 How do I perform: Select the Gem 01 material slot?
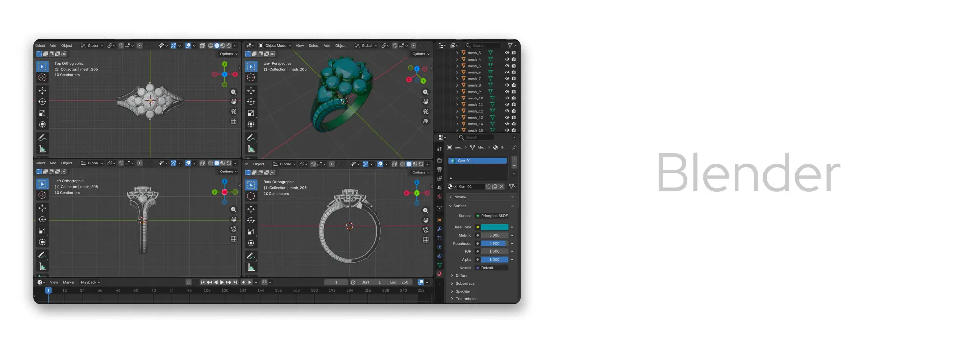point(477,161)
